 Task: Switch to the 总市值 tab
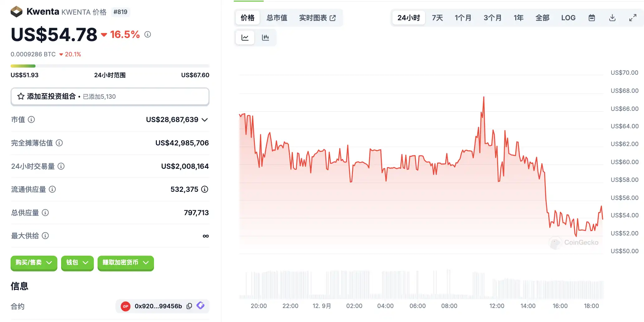coord(277,18)
